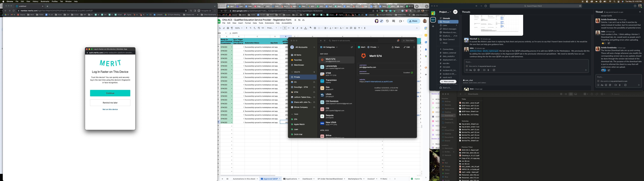The height and width of the screenshot is (181, 644).
Task: Open Google Calendar in the Sheets side panel
Action: click(426, 28)
